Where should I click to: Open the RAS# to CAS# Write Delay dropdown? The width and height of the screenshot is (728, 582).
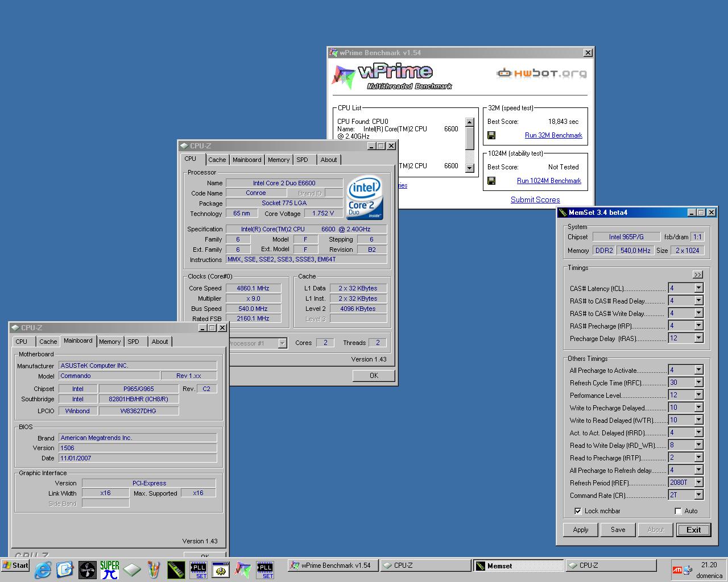coord(698,313)
